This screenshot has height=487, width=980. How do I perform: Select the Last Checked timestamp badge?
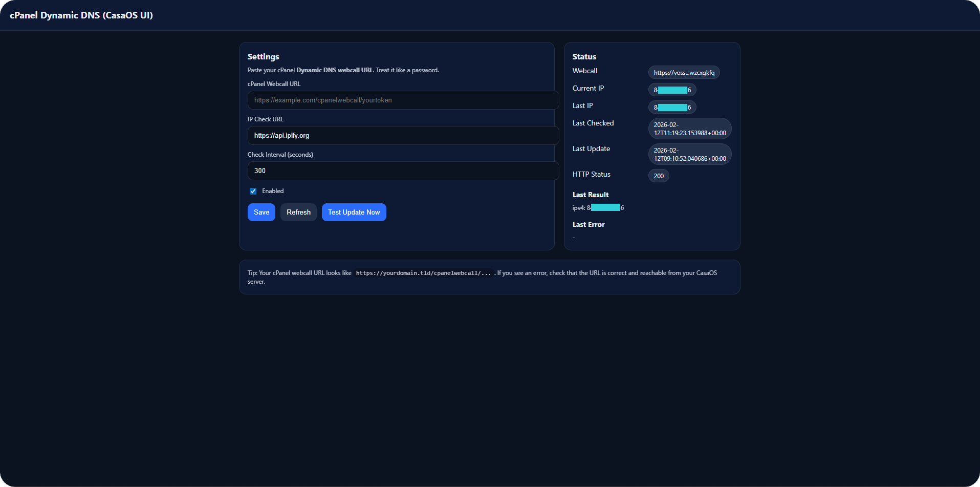point(689,129)
